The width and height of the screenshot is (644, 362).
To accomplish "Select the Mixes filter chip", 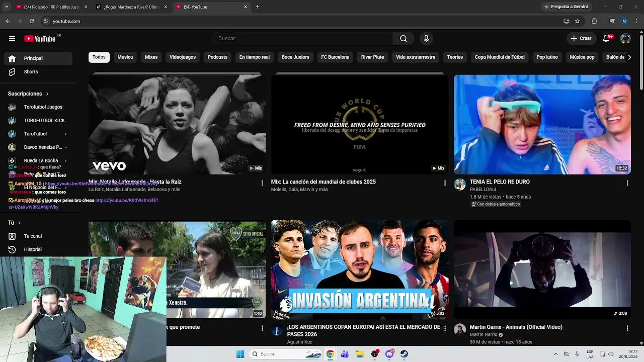I will [x=151, y=57].
